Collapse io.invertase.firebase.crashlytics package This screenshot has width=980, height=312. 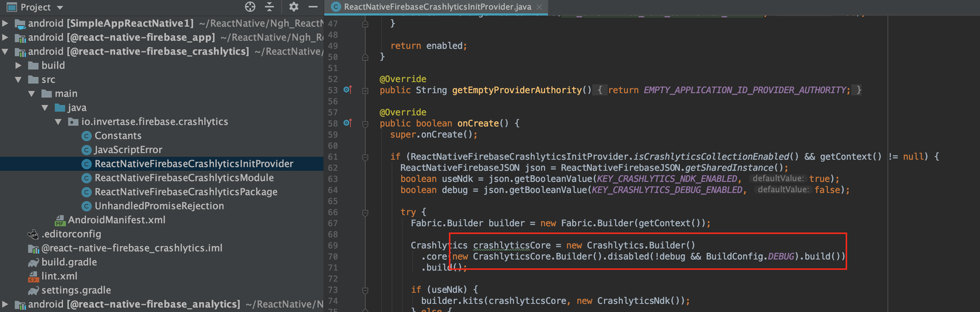[58, 122]
